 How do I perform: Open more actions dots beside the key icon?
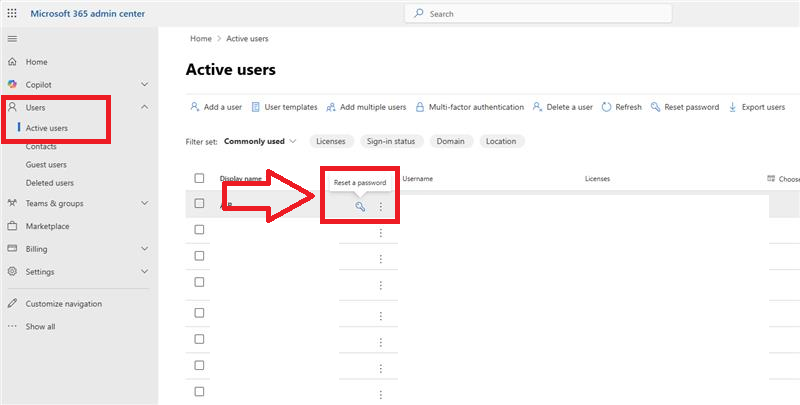(380, 207)
